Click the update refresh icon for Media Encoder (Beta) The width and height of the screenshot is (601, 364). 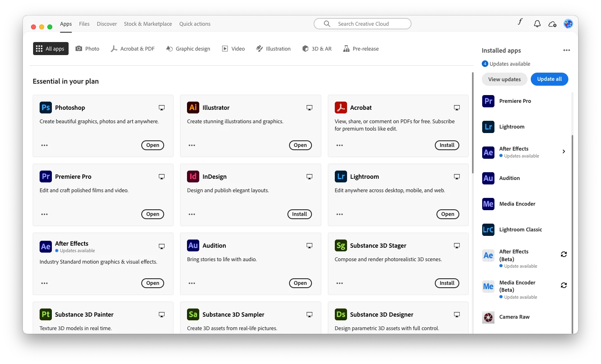click(x=564, y=285)
